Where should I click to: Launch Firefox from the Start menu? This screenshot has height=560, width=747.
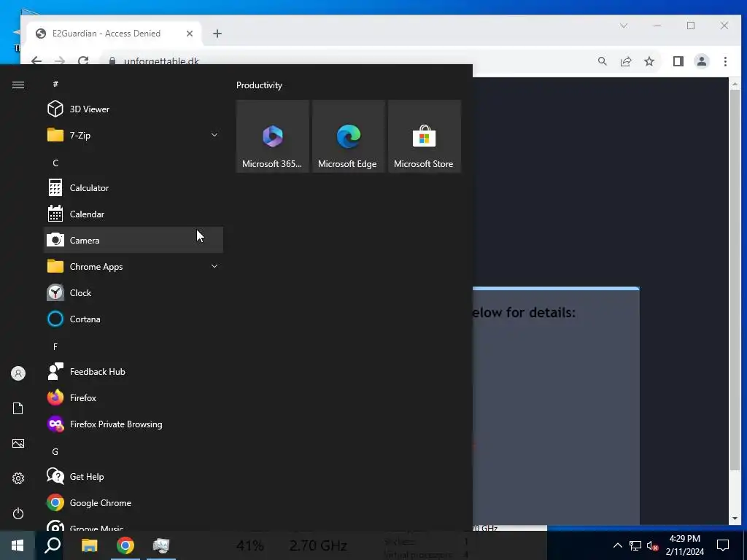[x=133, y=397]
